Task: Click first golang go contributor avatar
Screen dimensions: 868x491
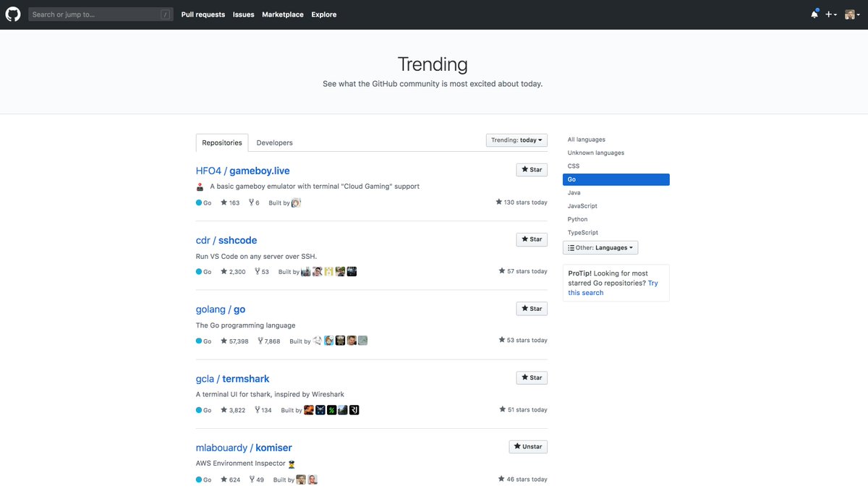Action: click(x=317, y=341)
